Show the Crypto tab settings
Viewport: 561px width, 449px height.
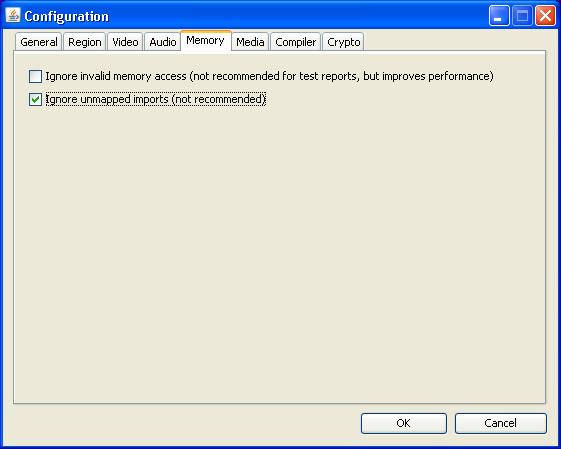[x=343, y=42]
